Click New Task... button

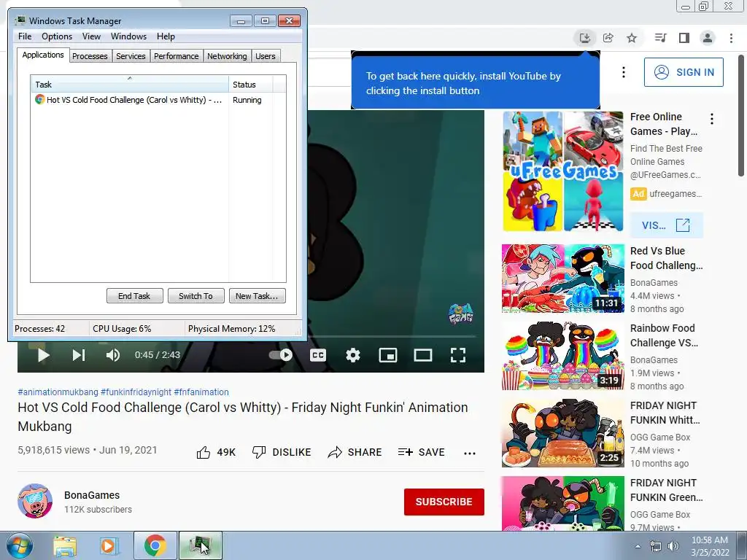[x=258, y=296]
